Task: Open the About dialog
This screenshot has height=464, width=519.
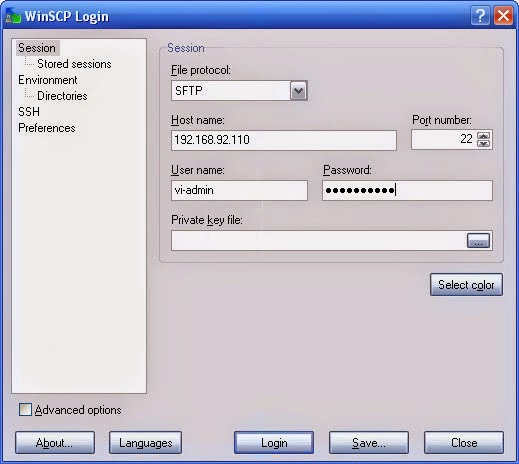Action: click(55, 443)
